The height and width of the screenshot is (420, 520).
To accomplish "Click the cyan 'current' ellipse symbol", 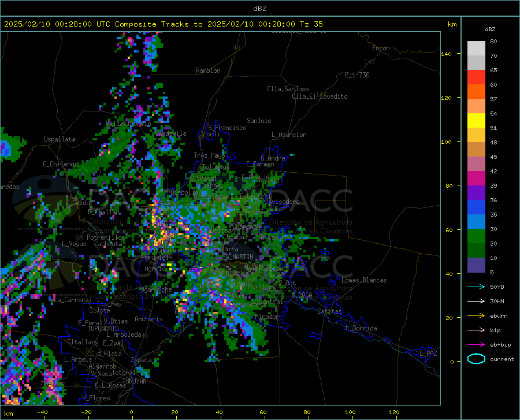I will (476, 359).
